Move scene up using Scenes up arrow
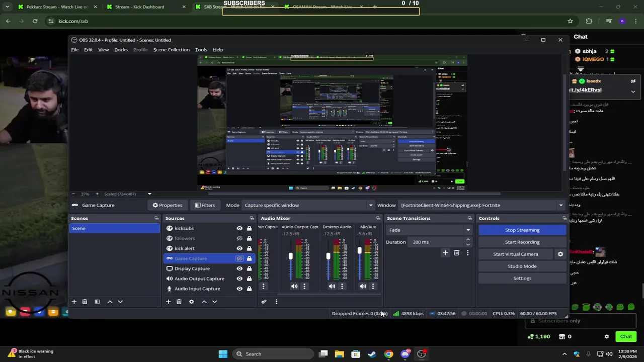This screenshot has height=362, width=644. [110, 302]
